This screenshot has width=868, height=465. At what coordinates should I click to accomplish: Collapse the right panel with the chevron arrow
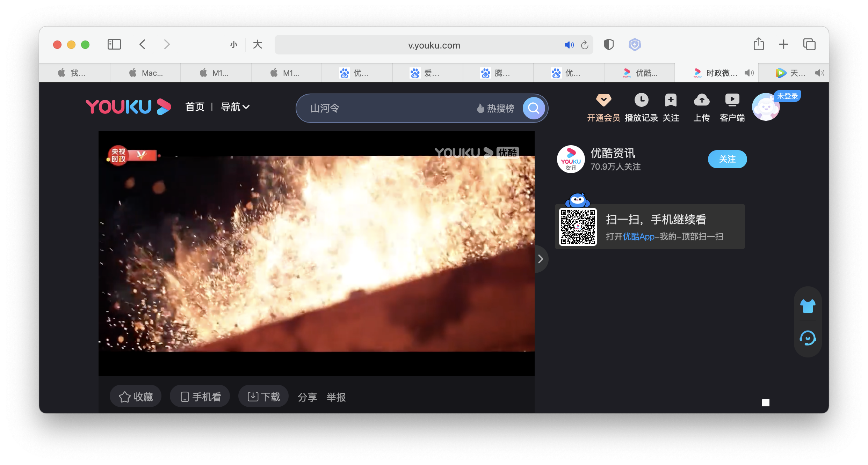(541, 259)
